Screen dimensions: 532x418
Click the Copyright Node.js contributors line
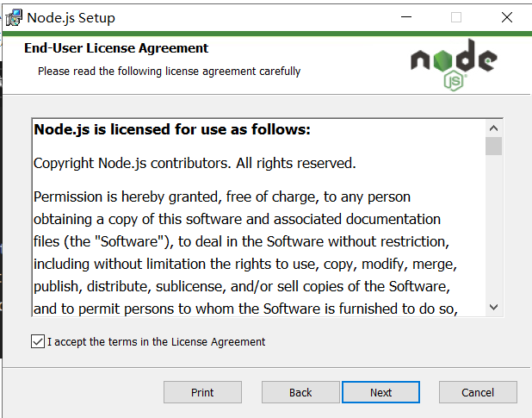coord(194,163)
